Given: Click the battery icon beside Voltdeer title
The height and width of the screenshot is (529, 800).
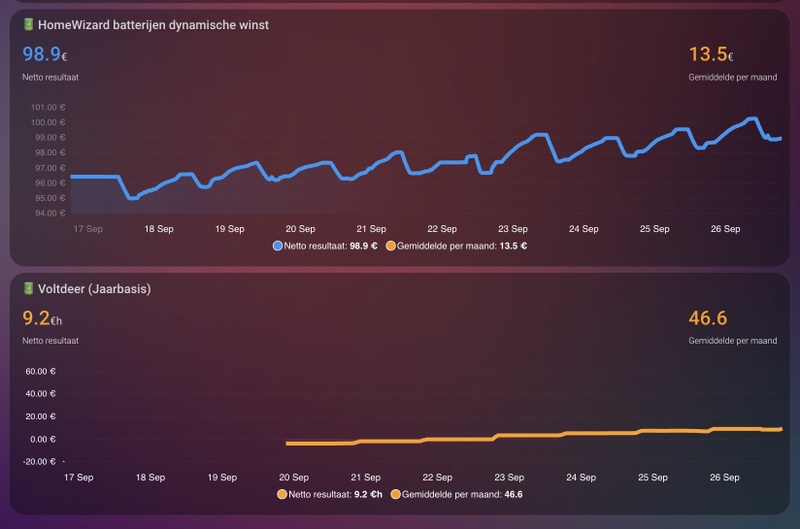Looking at the screenshot, I should point(29,288).
